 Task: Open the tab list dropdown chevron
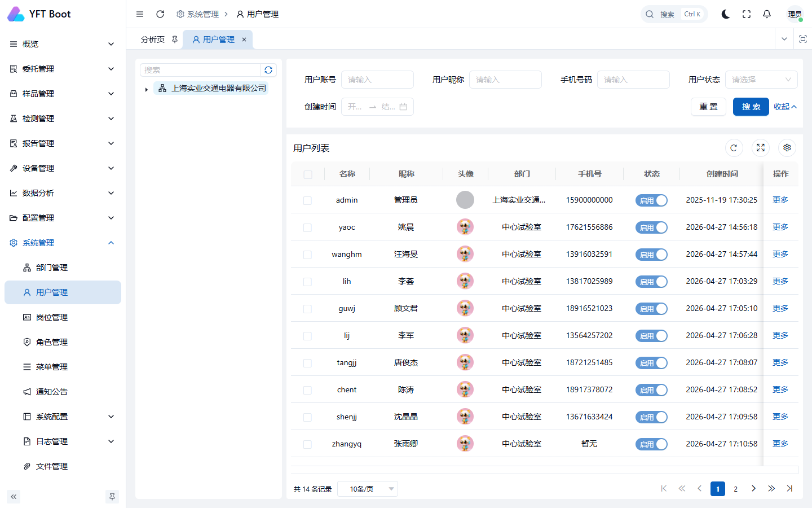point(784,39)
